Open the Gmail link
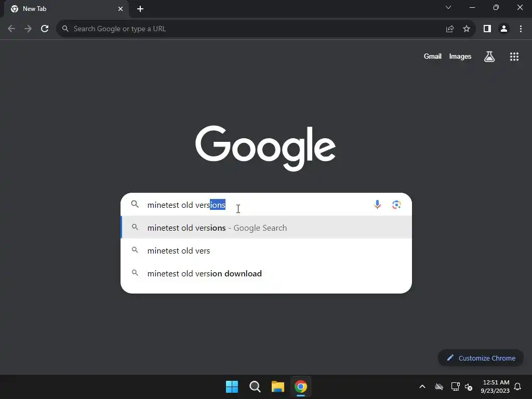Image resolution: width=532 pixels, height=399 pixels. pyautogui.click(x=433, y=57)
